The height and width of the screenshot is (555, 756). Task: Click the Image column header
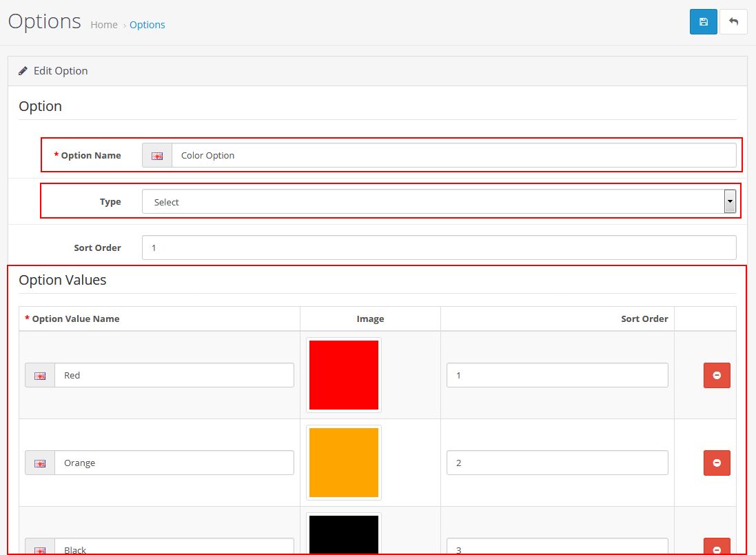coord(370,319)
